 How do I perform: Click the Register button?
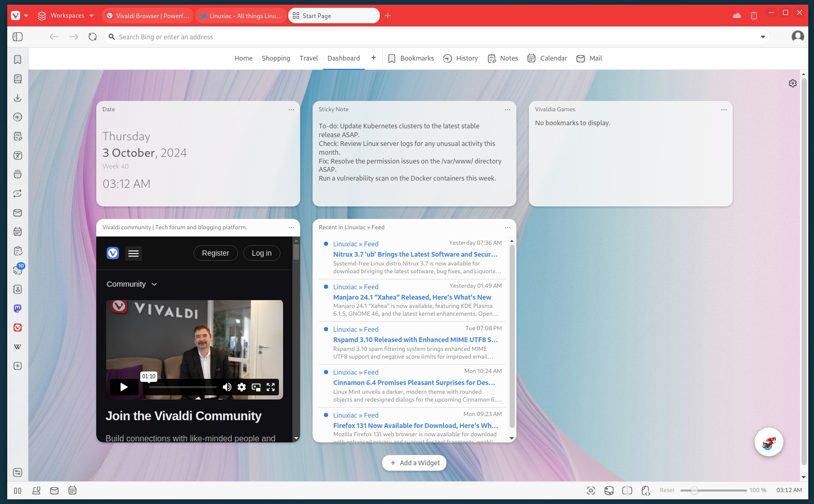(215, 253)
